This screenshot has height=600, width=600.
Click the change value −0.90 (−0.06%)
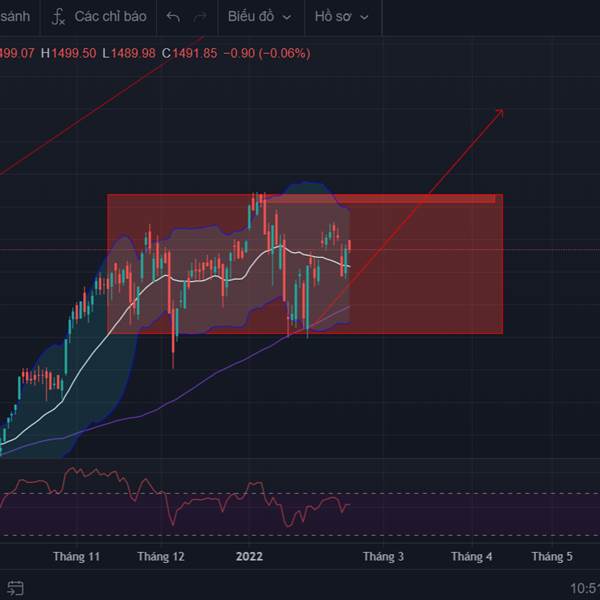click(267, 53)
